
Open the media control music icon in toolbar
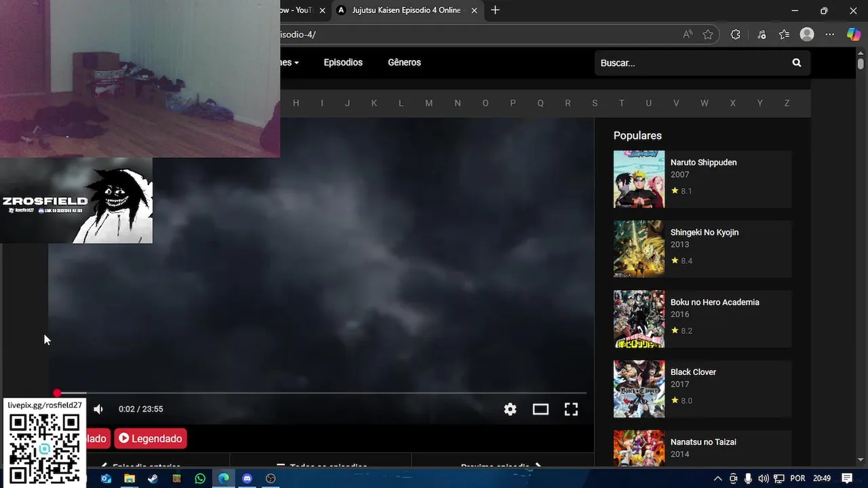762,35
